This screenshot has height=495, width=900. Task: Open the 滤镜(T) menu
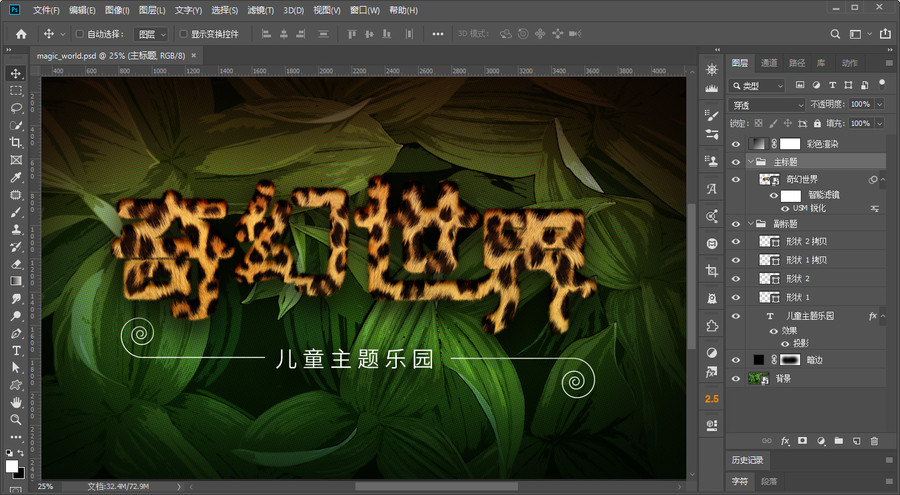(261, 10)
